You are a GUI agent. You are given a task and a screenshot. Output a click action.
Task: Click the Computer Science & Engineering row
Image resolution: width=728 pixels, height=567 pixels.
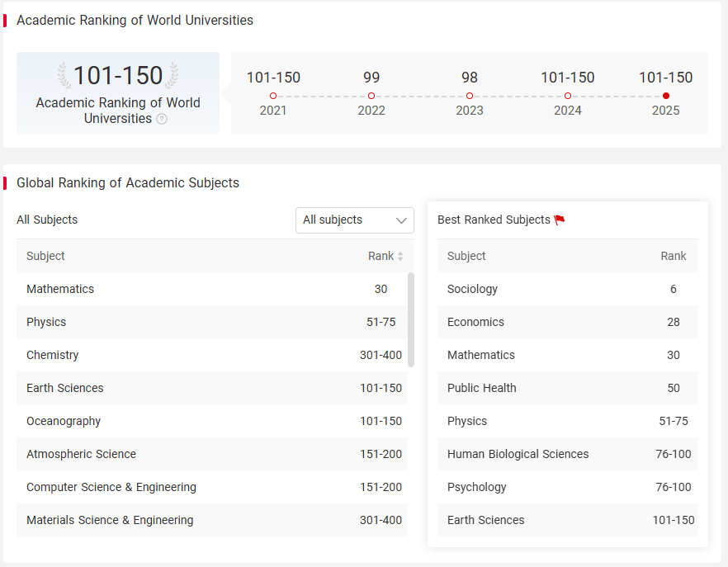click(212, 487)
